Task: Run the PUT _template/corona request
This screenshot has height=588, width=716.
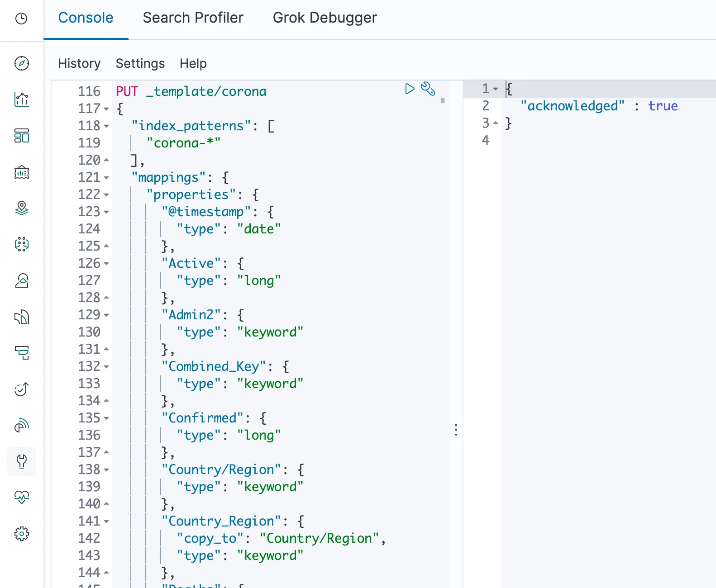Action: tap(410, 89)
